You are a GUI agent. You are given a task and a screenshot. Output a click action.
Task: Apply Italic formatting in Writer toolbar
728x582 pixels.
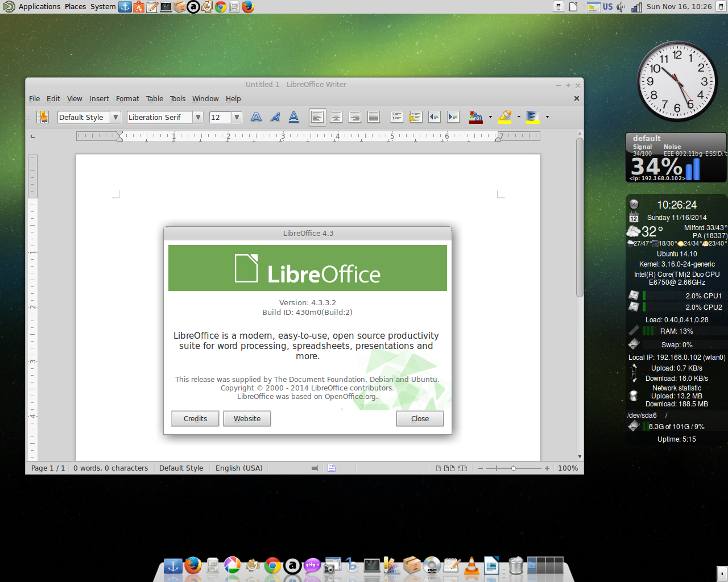click(x=275, y=117)
